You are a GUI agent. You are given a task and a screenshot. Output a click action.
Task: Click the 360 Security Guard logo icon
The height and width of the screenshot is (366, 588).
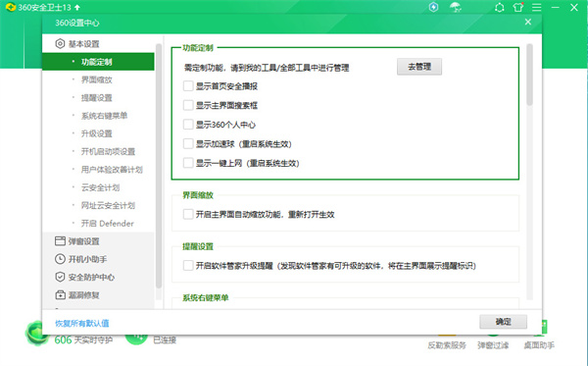point(11,7)
